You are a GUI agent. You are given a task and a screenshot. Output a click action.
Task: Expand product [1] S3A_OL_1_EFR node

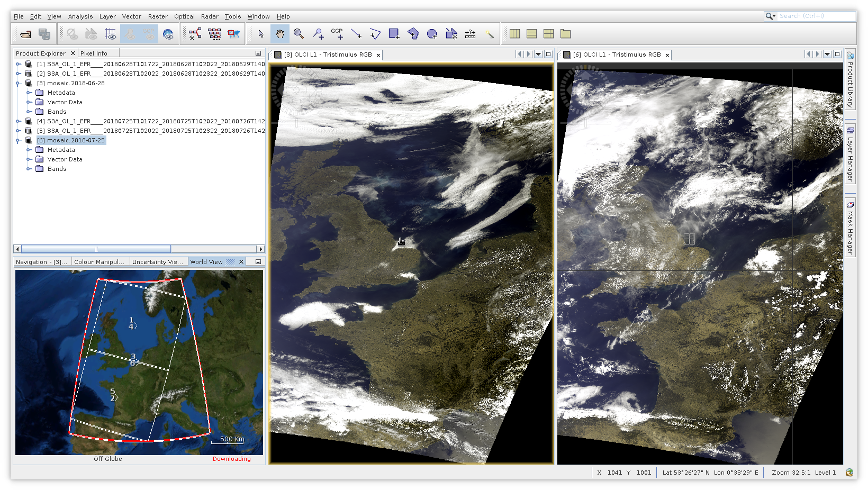[19, 64]
